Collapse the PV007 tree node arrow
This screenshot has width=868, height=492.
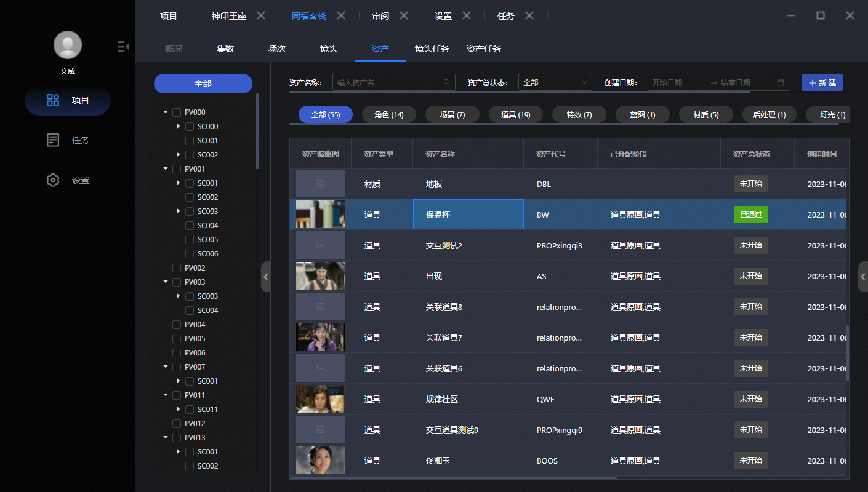166,367
